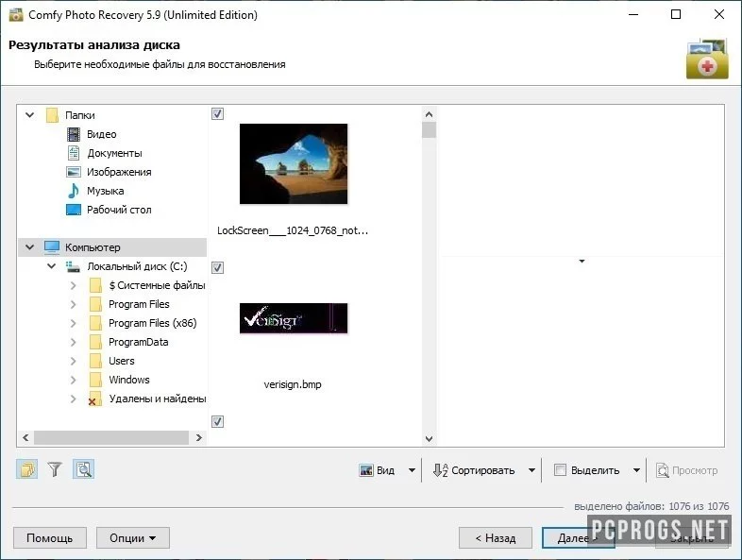Click the Папки yellow folder icon

(52, 115)
